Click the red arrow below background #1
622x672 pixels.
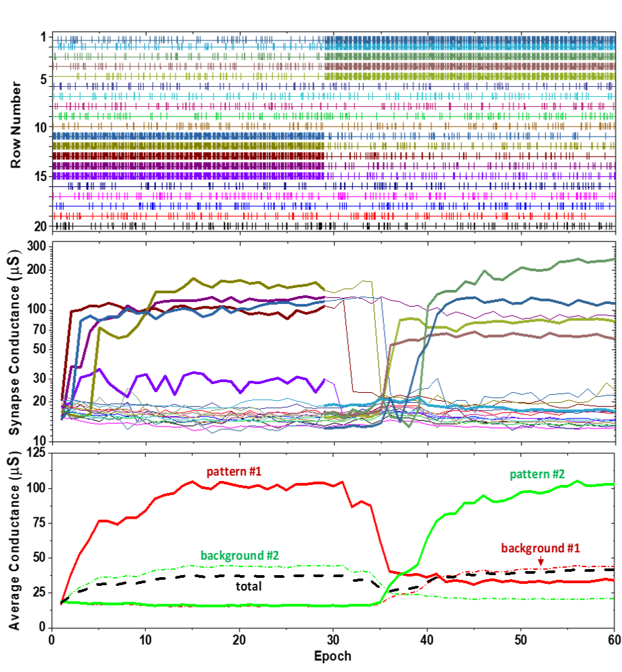pos(541,561)
